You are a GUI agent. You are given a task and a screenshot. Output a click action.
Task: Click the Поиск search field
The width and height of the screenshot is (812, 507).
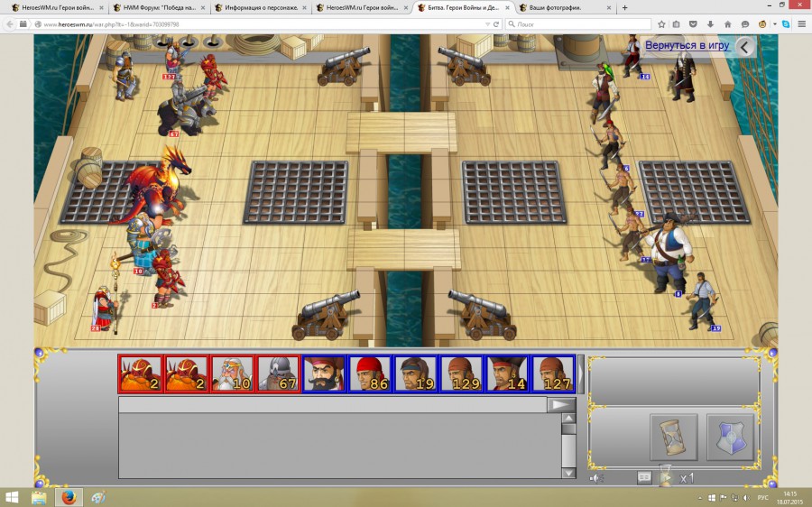[x=578, y=24]
